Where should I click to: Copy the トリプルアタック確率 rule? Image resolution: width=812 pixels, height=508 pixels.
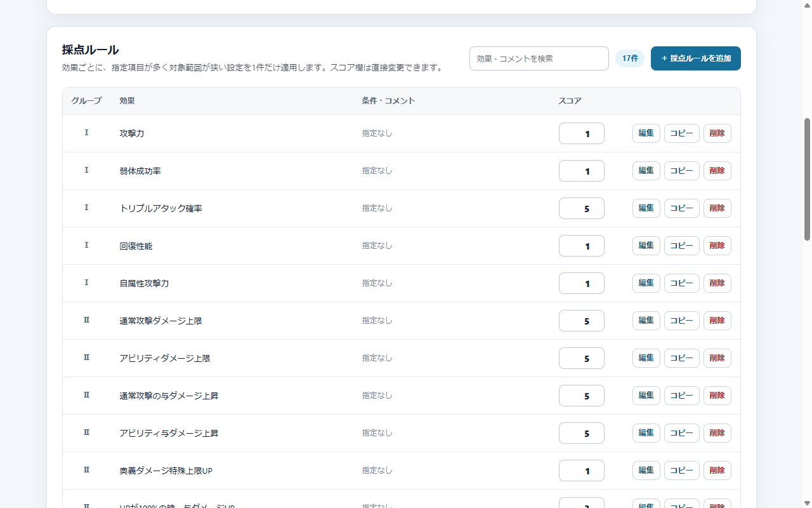pyautogui.click(x=681, y=208)
